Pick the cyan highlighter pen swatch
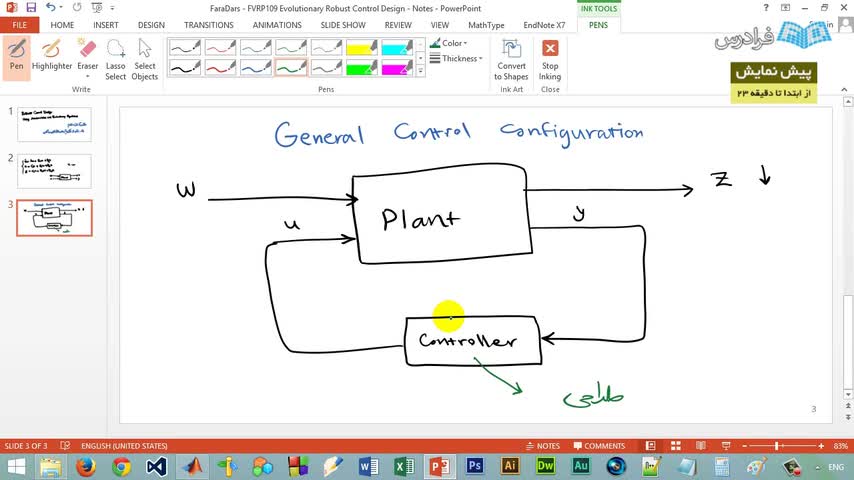The image size is (854, 480). [x=397, y=48]
